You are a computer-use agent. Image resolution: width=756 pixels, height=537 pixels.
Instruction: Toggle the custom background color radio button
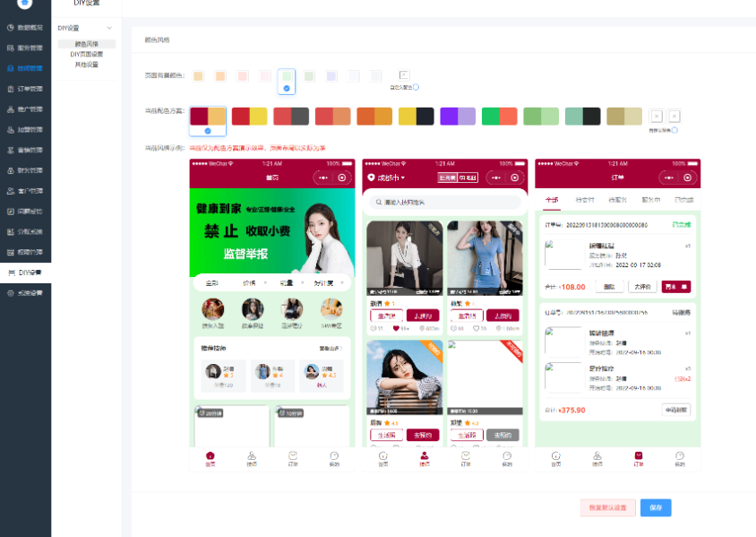[x=417, y=87]
